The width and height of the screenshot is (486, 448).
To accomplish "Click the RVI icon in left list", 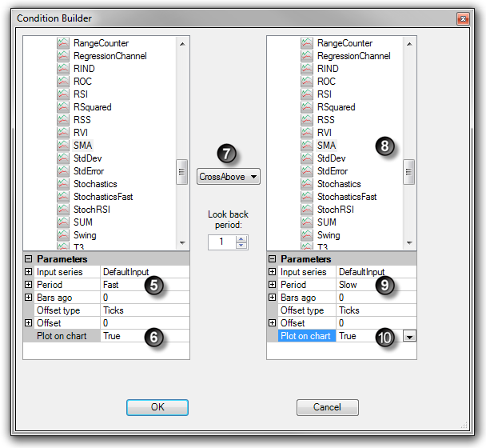I will click(63, 133).
